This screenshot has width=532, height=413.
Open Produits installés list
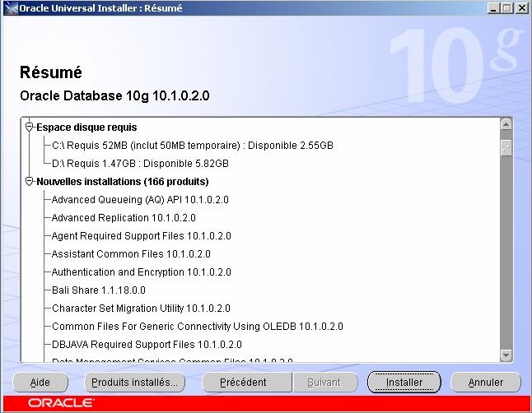tap(134, 383)
